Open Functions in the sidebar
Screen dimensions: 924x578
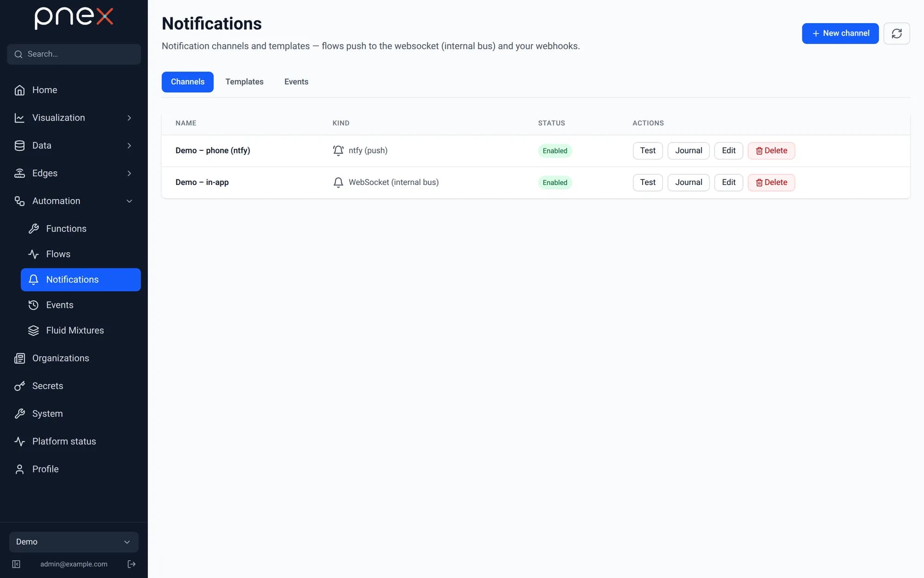point(81,228)
